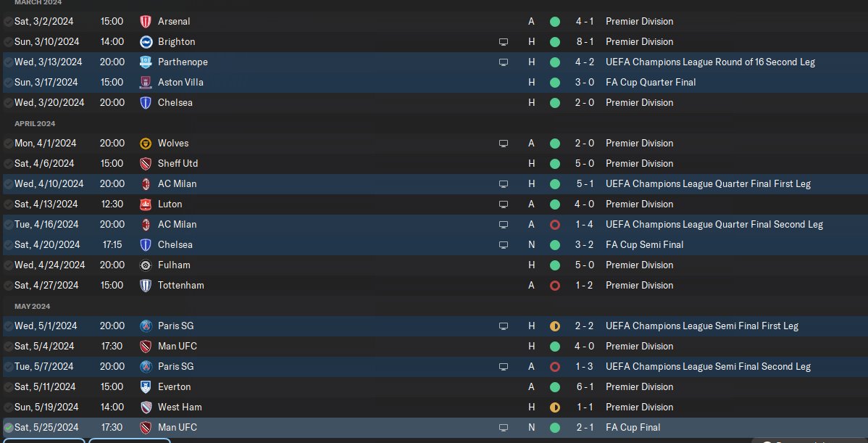Open the Sheff Utd team link
The width and height of the screenshot is (868, 443).
point(178,164)
